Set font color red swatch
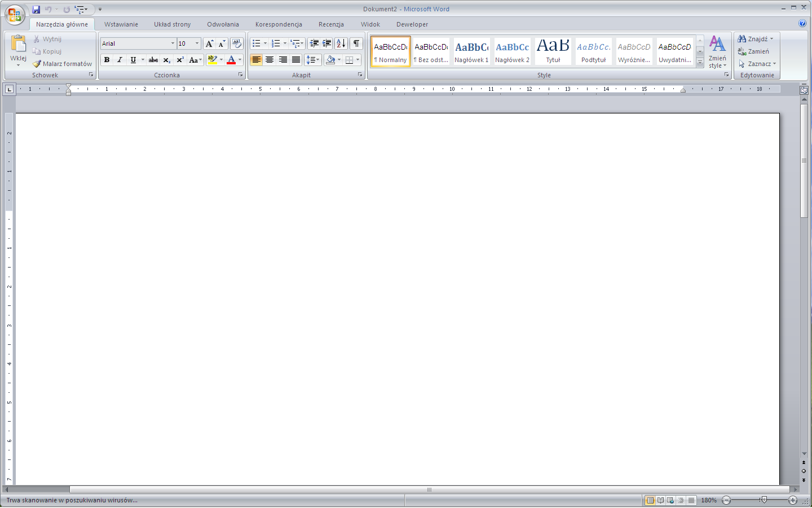Screen dimensions: 812x508 point(231,60)
